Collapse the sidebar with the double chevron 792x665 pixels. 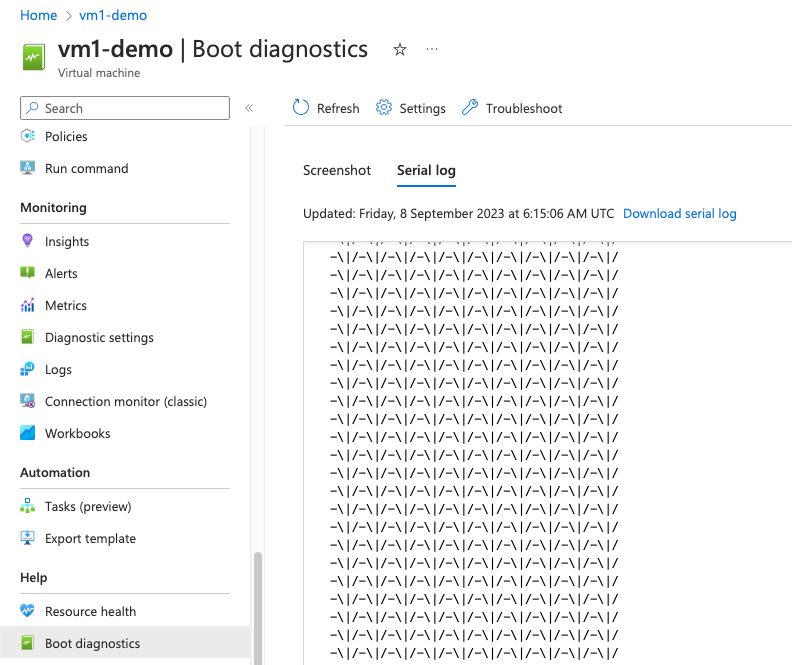[249, 108]
